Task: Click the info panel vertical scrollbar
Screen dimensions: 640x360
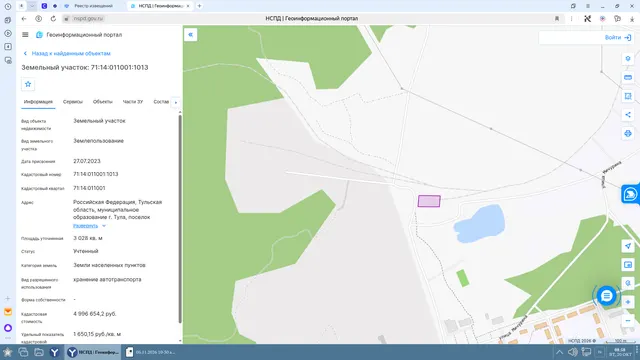Action: (x=180, y=218)
